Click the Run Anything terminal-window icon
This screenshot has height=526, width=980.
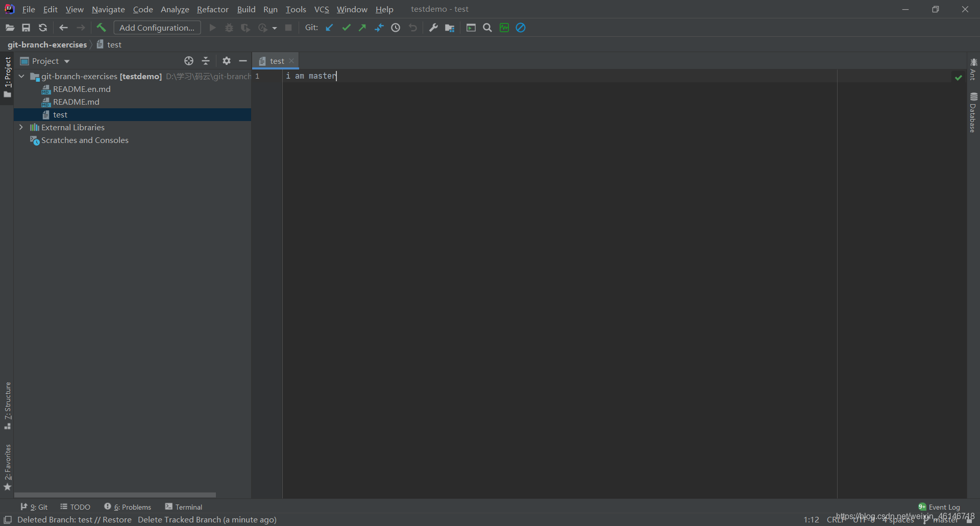[471, 28]
